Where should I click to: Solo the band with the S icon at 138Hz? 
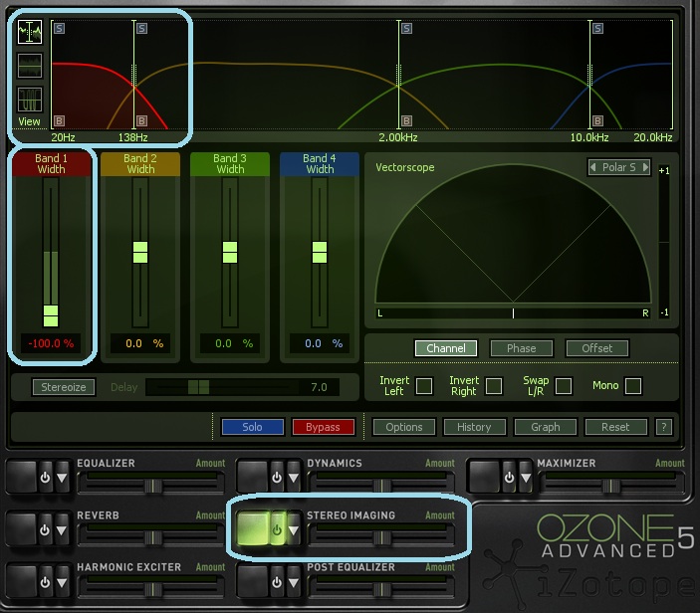click(142, 29)
